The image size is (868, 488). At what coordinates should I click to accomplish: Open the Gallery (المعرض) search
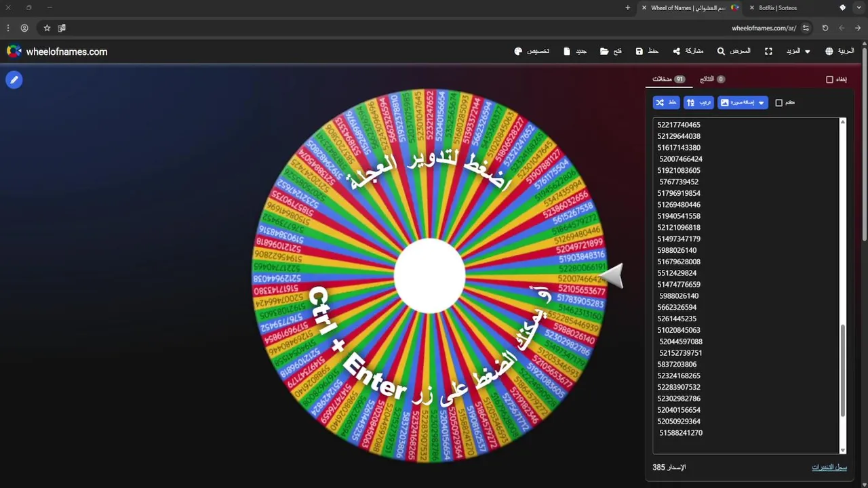click(734, 52)
